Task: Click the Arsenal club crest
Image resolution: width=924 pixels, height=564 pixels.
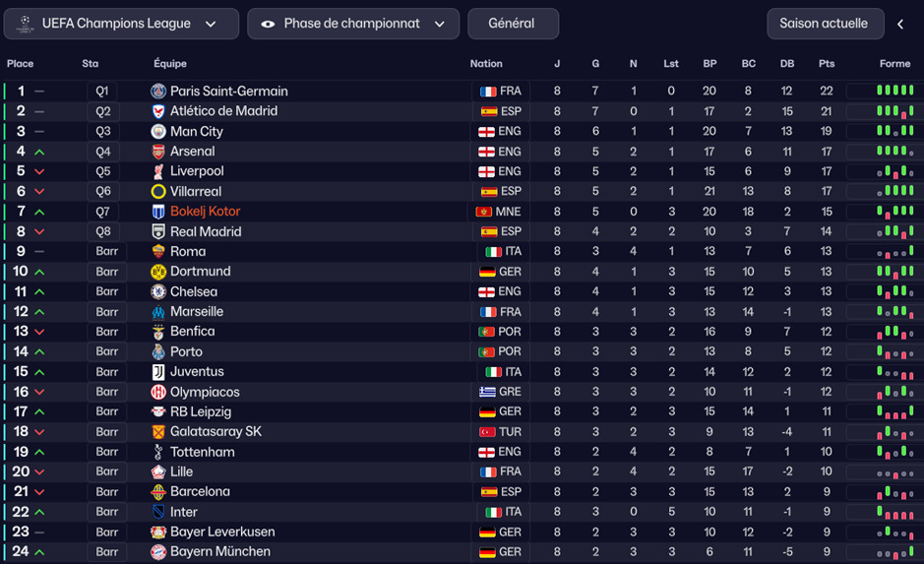Action: click(158, 152)
